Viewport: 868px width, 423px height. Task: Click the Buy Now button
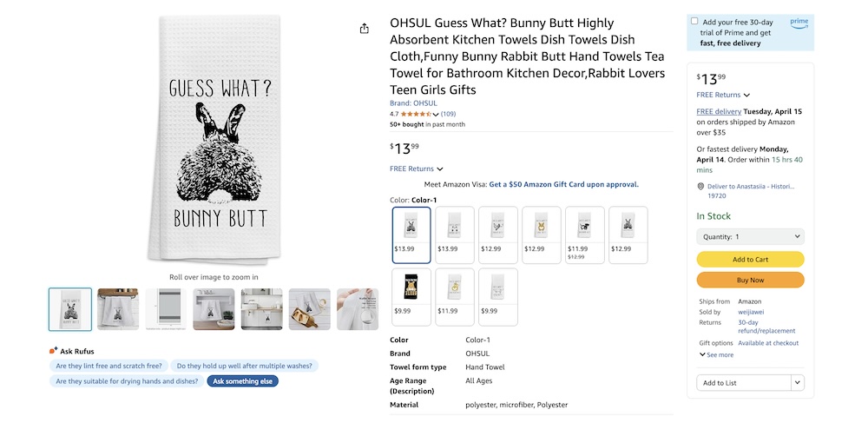click(750, 281)
